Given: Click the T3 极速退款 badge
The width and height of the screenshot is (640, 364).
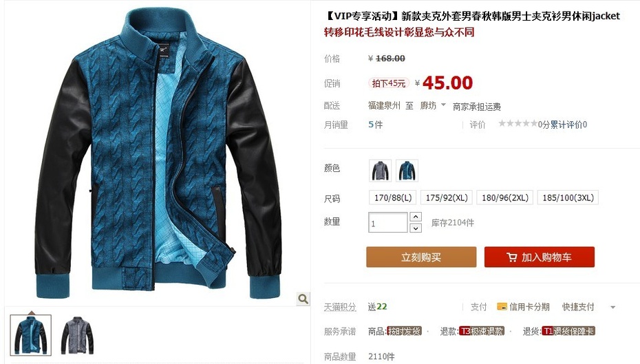Looking at the screenshot, I should pos(482,331).
